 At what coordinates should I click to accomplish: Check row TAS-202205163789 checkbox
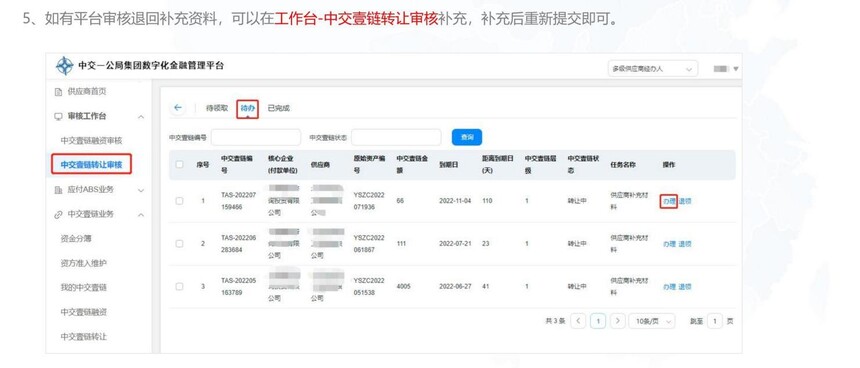pyautogui.click(x=179, y=286)
